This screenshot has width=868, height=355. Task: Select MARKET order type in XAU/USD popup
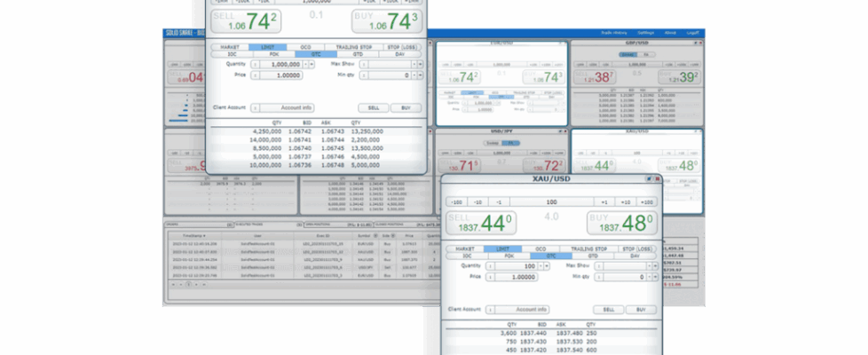pos(464,249)
